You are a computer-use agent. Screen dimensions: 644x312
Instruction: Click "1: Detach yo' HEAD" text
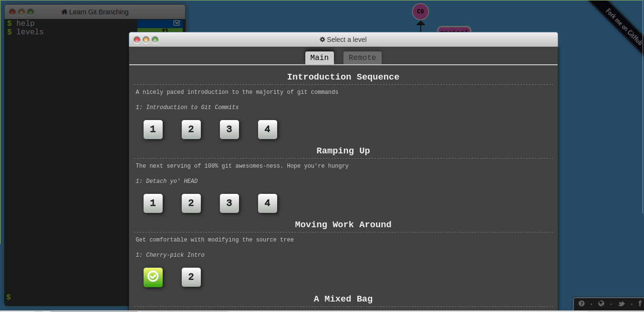click(166, 181)
